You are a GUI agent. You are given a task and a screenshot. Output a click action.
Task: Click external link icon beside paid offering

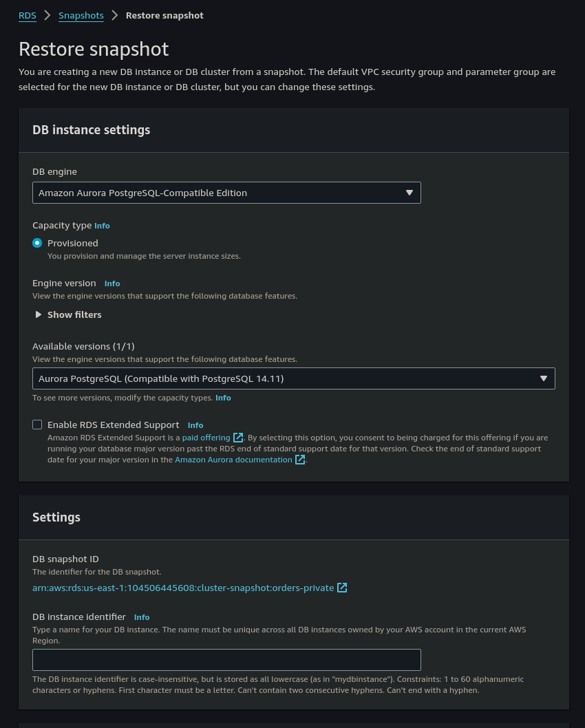point(238,438)
